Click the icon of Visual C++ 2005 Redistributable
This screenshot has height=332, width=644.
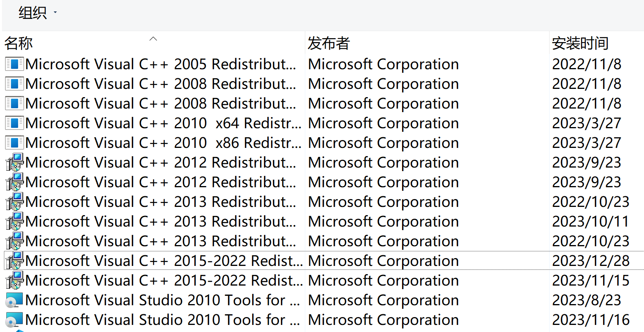point(15,64)
